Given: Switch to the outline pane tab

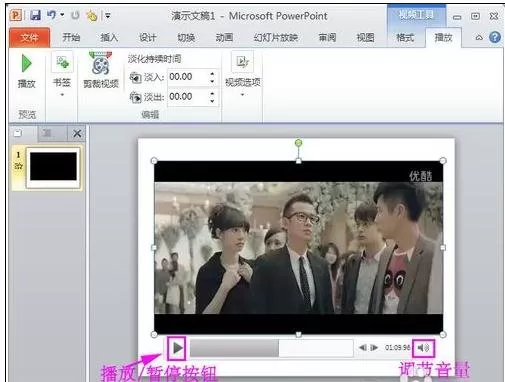Looking at the screenshot, I should (x=47, y=133).
